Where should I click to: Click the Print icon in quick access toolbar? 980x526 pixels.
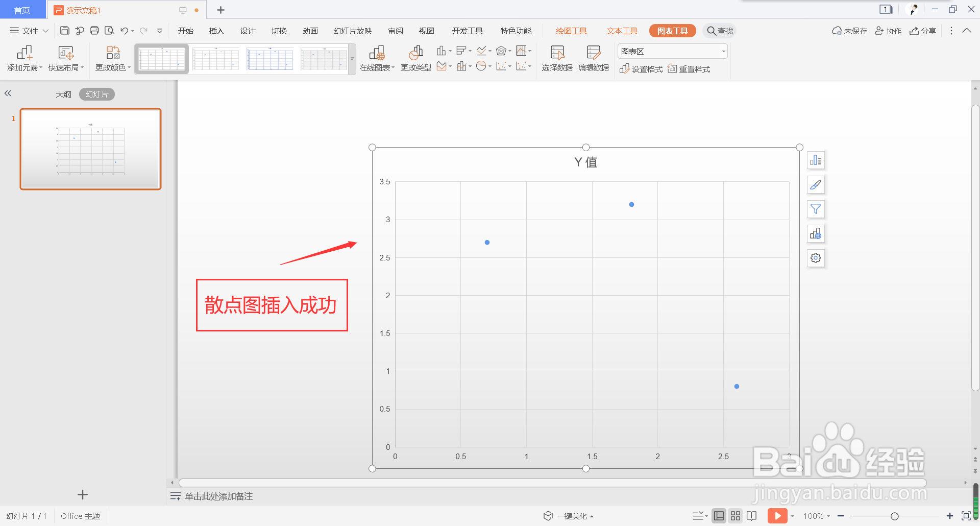tap(94, 31)
